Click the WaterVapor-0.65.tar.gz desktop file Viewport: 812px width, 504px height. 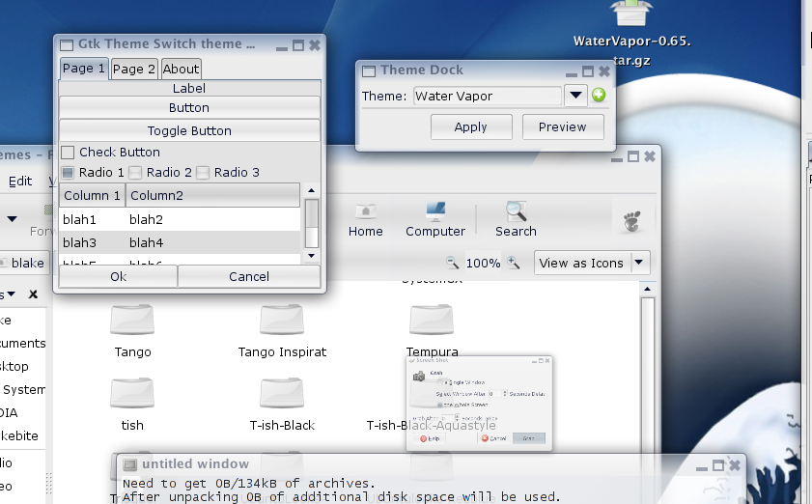pos(631,33)
